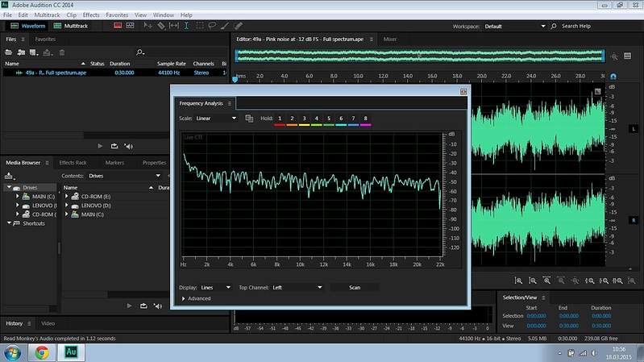
Task: Open the Workspace Default dropdown
Action: pos(514,27)
